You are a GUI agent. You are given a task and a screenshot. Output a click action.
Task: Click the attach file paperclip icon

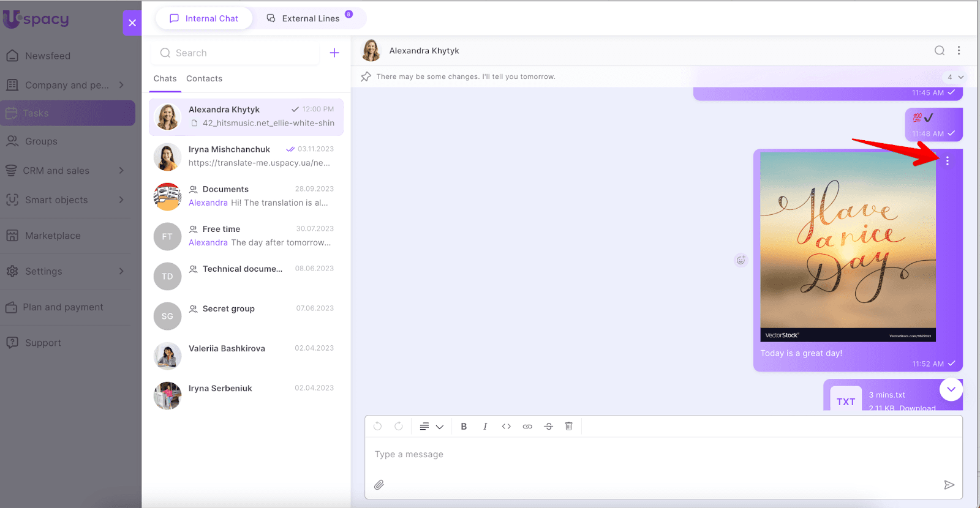point(379,485)
